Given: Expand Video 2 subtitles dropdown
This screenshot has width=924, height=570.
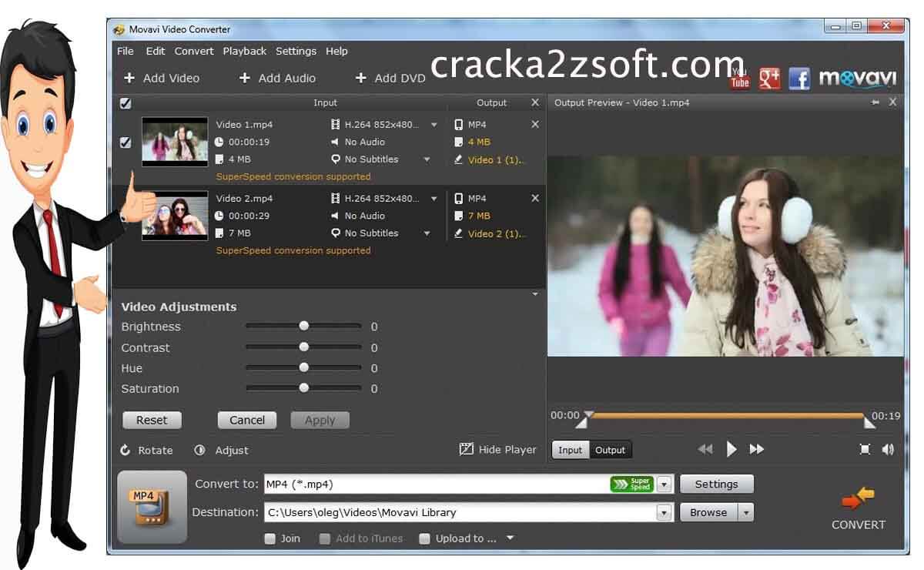Looking at the screenshot, I should 427,233.
